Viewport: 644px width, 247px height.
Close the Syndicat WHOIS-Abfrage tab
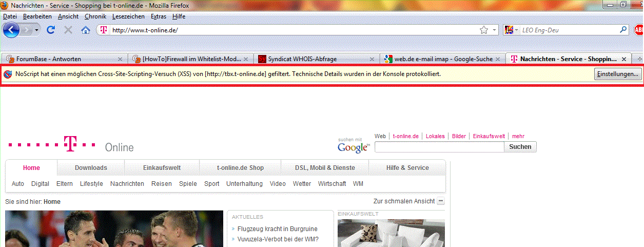point(372,59)
